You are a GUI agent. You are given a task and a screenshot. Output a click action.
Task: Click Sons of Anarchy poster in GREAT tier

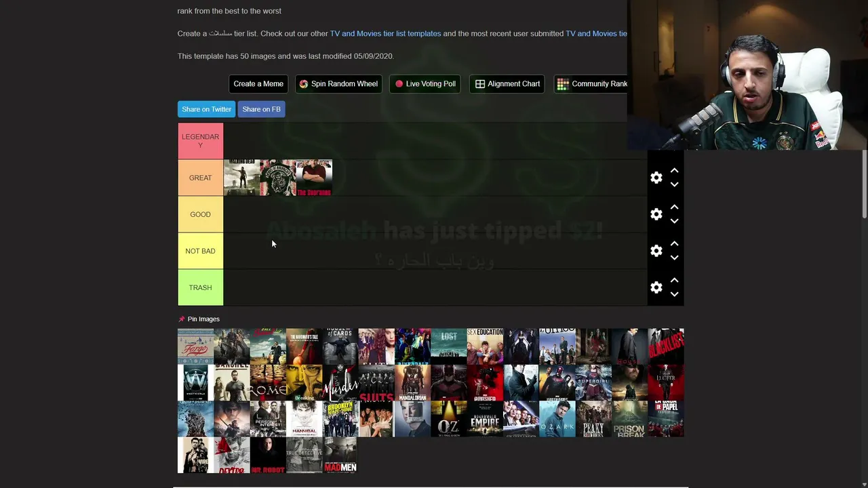[278, 178]
